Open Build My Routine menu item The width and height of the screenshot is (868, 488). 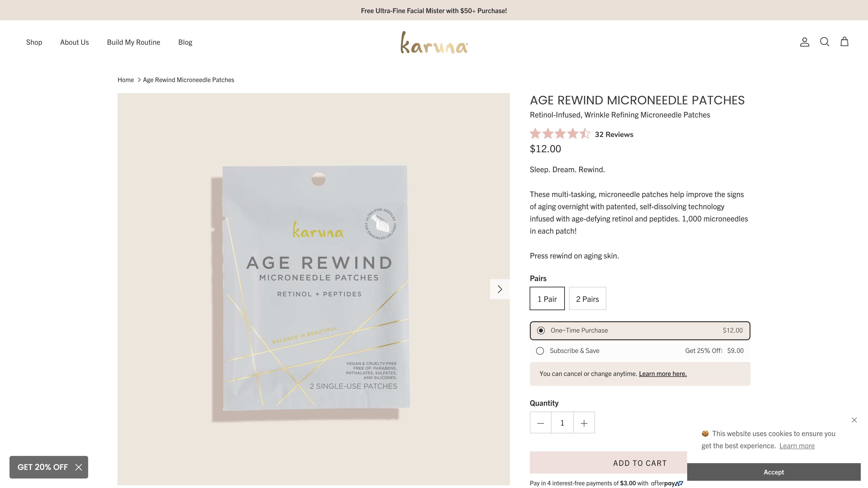click(x=133, y=42)
